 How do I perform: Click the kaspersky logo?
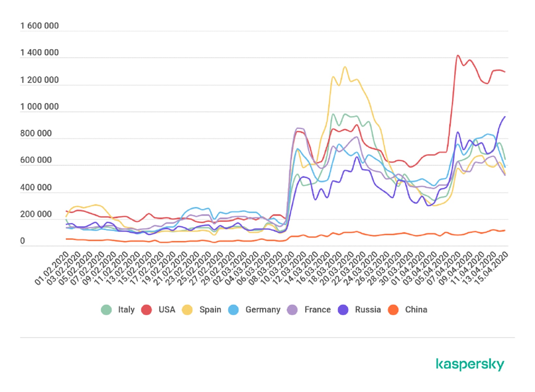tap(470, 364)
